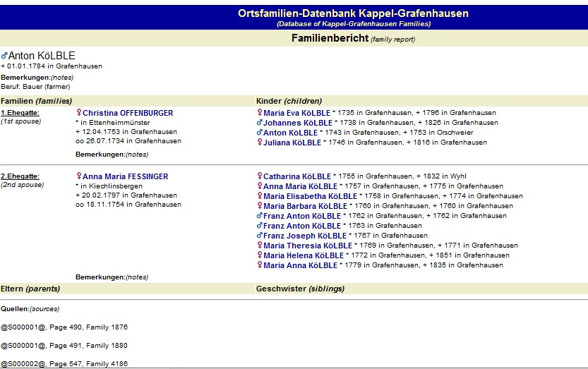Image resolution: width=588 pixels, height=369 pixels.
Task: Open Franz Anton KöLBLE born 1763
Action: click(x=300, y=226)
